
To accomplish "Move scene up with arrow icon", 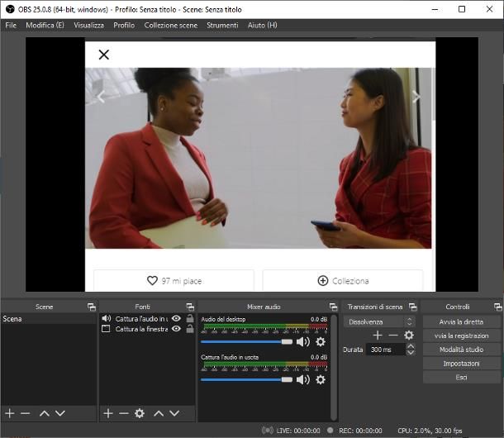I will (45, 413).
